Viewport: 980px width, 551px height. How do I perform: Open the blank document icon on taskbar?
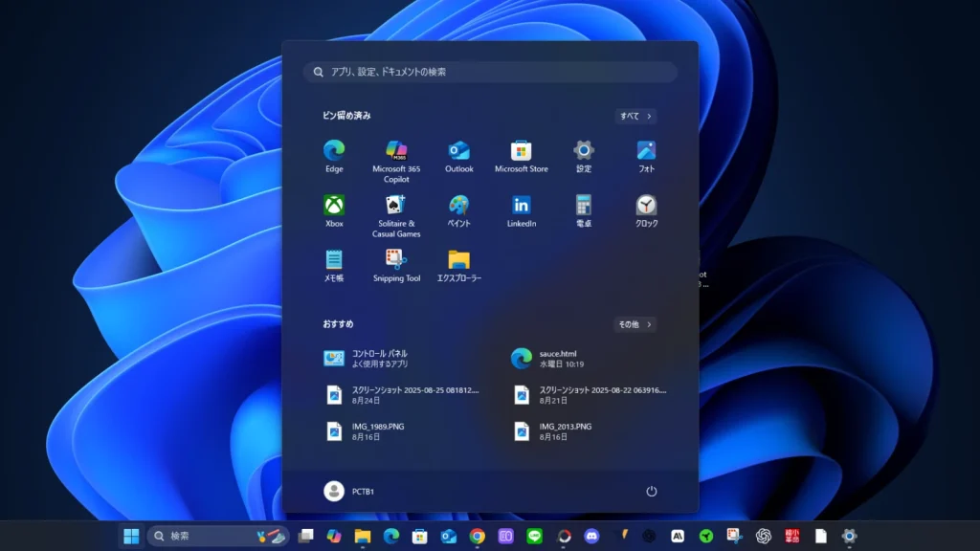click(820, 536)
